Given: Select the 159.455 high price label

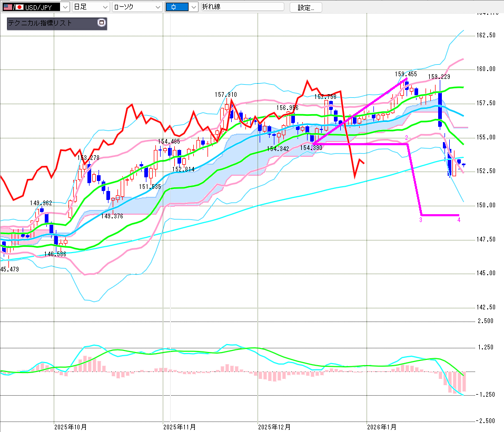Looking at the screenshot, I should [x=406, y=74].
